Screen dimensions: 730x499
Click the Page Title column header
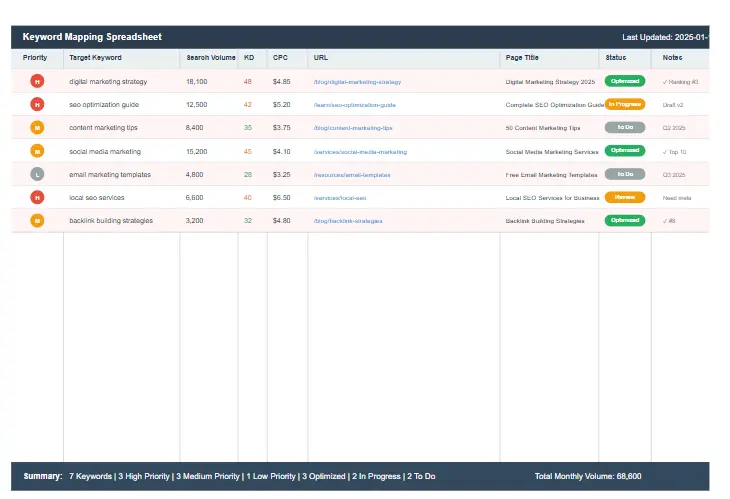coord(522,58)
